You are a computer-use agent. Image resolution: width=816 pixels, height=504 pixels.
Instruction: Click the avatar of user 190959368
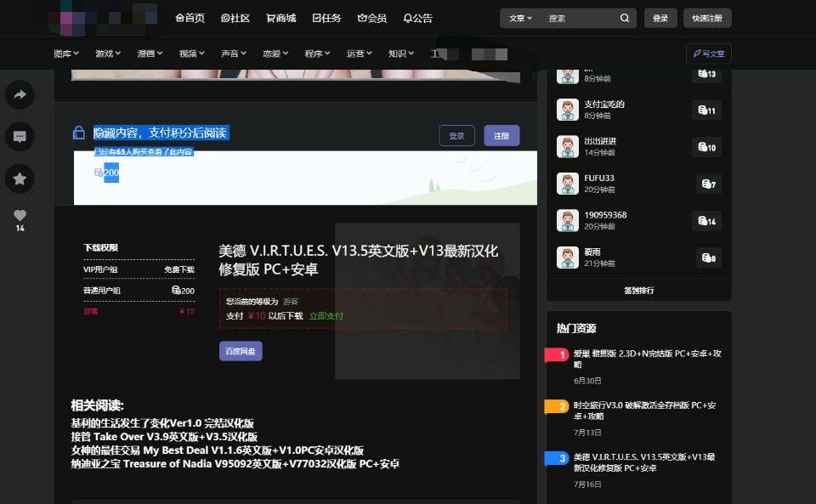(x=568, y=221)
